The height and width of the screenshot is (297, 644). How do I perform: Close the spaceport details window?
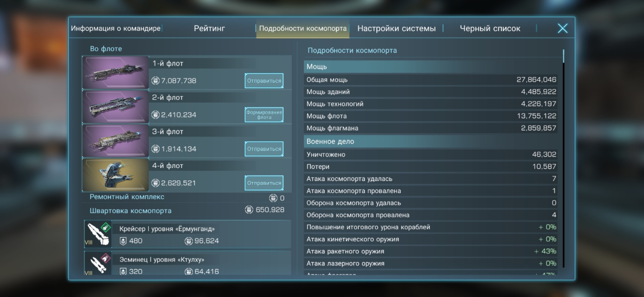pyautogui.click(x=563, y=28)
